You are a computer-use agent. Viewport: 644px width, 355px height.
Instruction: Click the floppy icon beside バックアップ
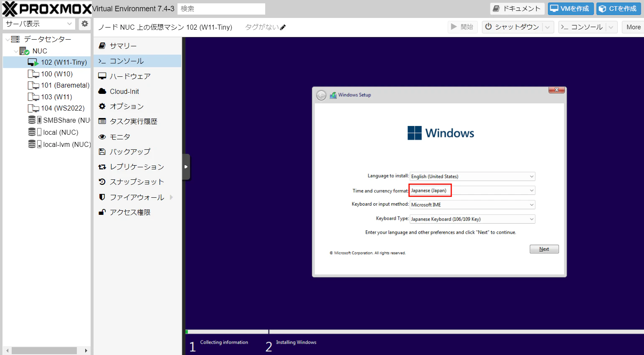pos(102,152)
